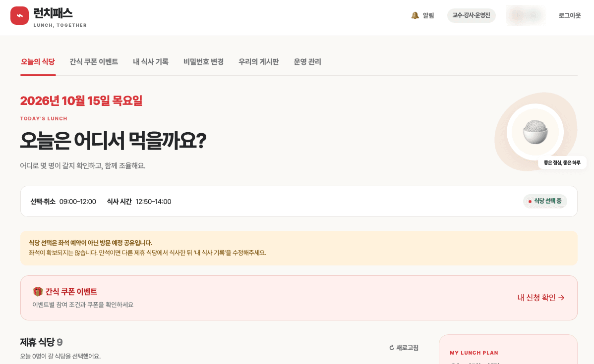Click the seat reservation notice text
This screenshot has height=364, width=594.
pyautogui.click(x=147, y=248)
